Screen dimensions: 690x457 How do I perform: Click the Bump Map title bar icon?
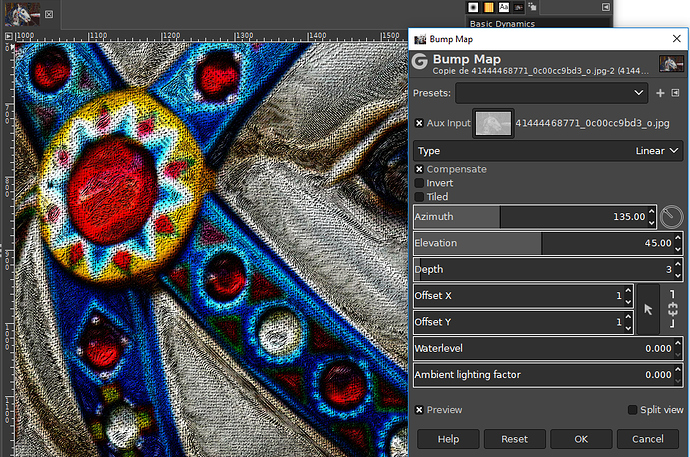pos(420,39)
